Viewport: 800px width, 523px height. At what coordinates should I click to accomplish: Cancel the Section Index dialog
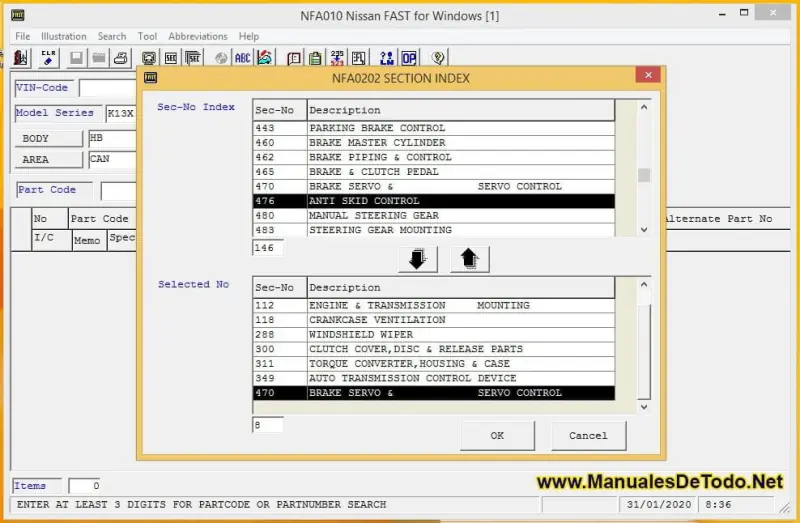point(588,435)
